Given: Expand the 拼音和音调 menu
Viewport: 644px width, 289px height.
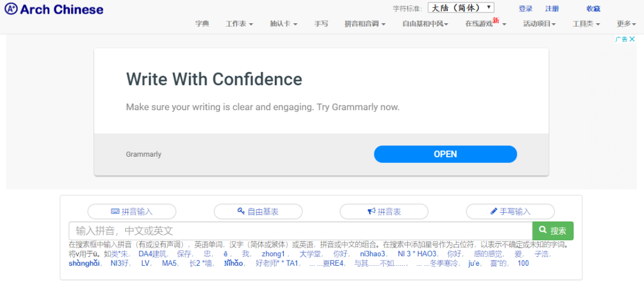Looking at the screenshot, I should point(365,24).
